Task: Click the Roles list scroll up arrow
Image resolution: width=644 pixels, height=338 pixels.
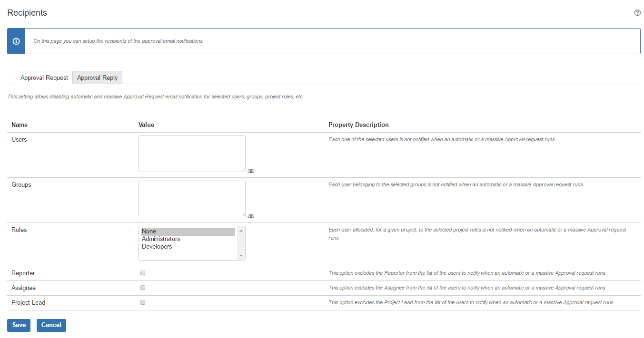Action: [241, 231]
